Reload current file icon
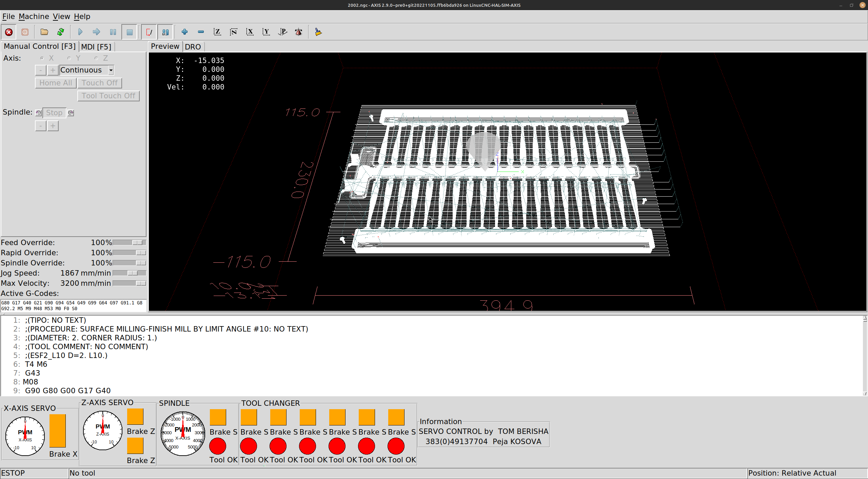Image resolution: width=868 pixels, height=479 pixels. point(61,32)
